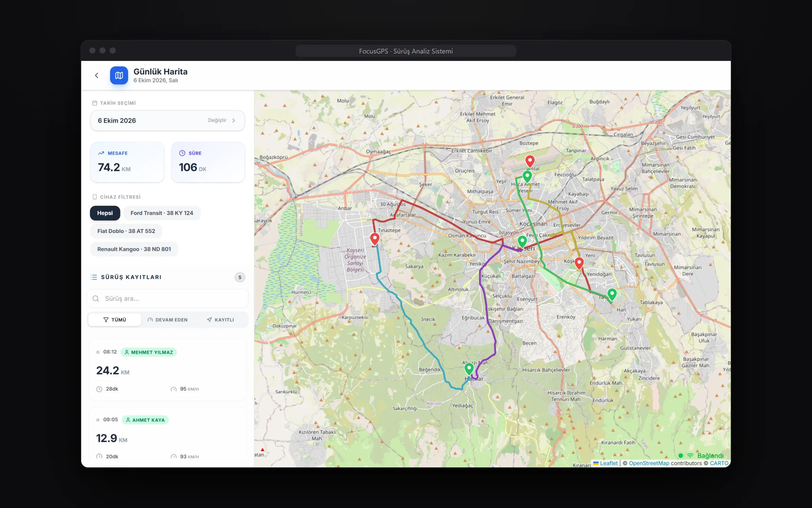
Task: Click the green start marker at Kayseri center
Action: (522, 242)
